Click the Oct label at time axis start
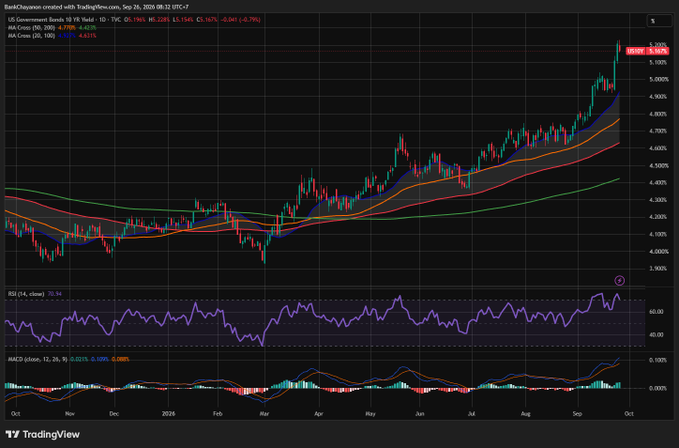This screenshot has height=448, width=679. tap(16, 414)
